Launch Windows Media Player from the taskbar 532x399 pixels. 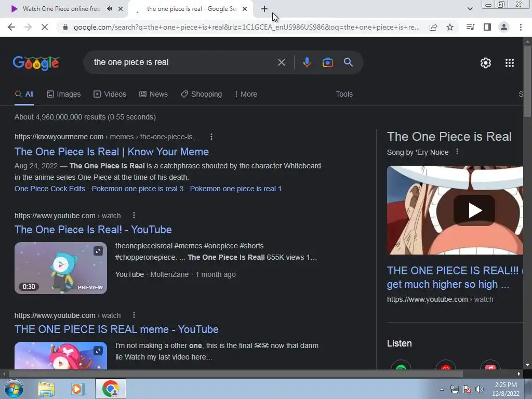[x=77, y=389]
